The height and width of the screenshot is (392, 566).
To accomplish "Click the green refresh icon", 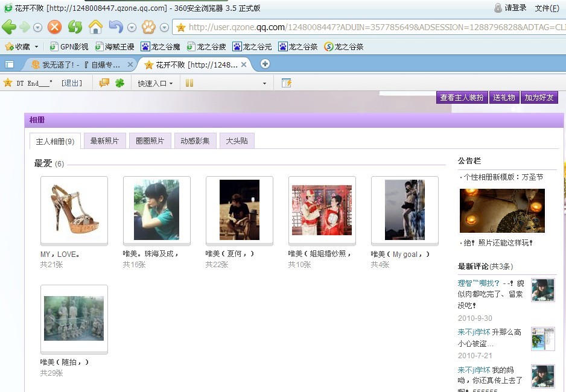I will click(75, 27).
